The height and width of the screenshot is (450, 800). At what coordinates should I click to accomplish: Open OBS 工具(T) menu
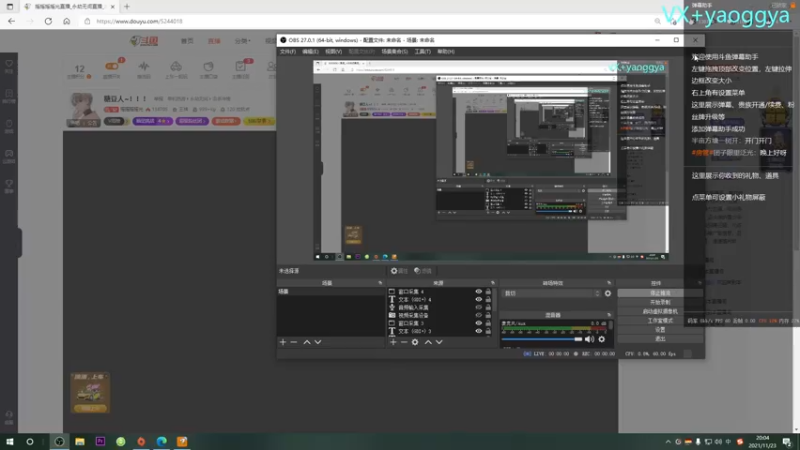coord(422,52)
